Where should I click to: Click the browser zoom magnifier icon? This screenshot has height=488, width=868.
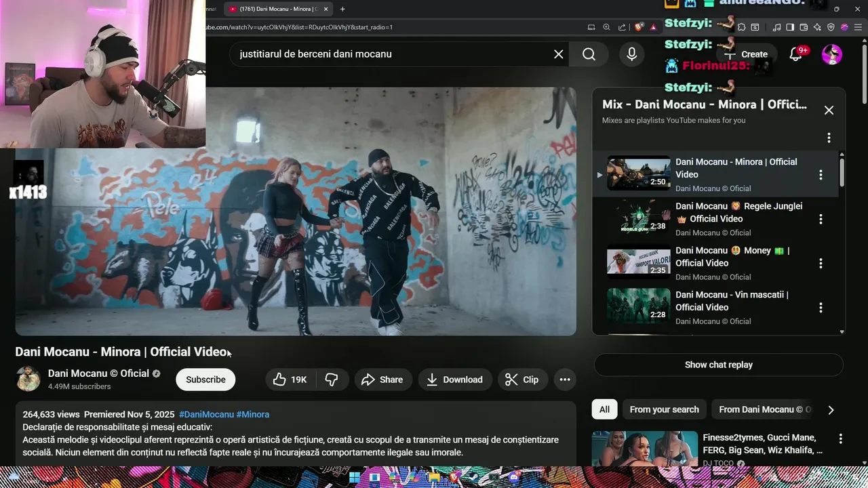click(x=606, y=27)
